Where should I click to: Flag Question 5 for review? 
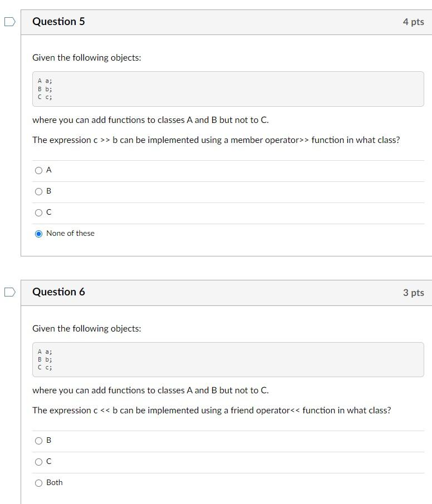pos(8,21)
